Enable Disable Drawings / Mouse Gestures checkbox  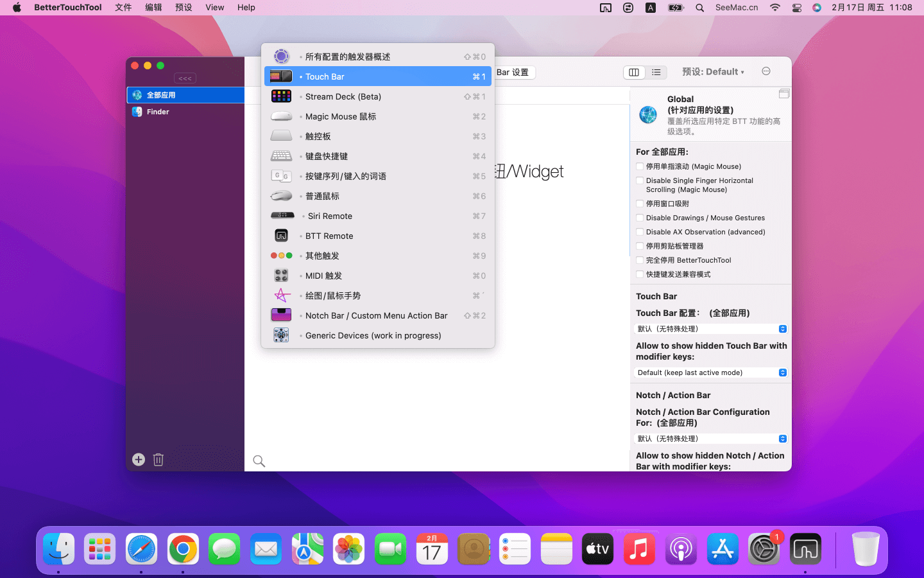pos(640,218)
